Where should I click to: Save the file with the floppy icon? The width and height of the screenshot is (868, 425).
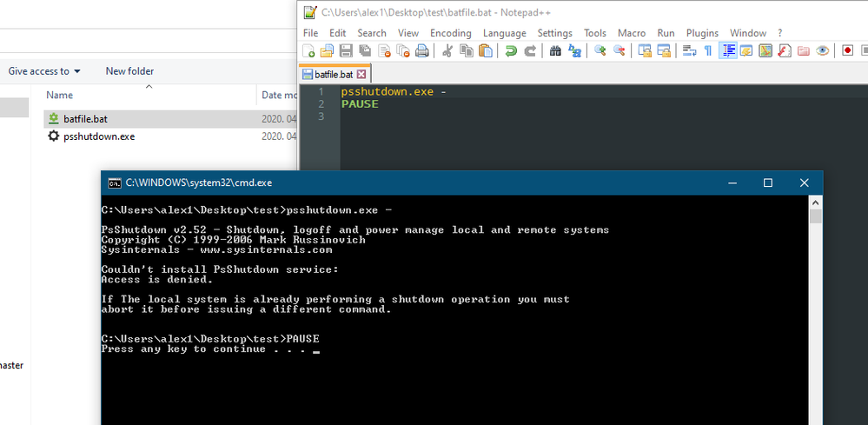[346, 51]
